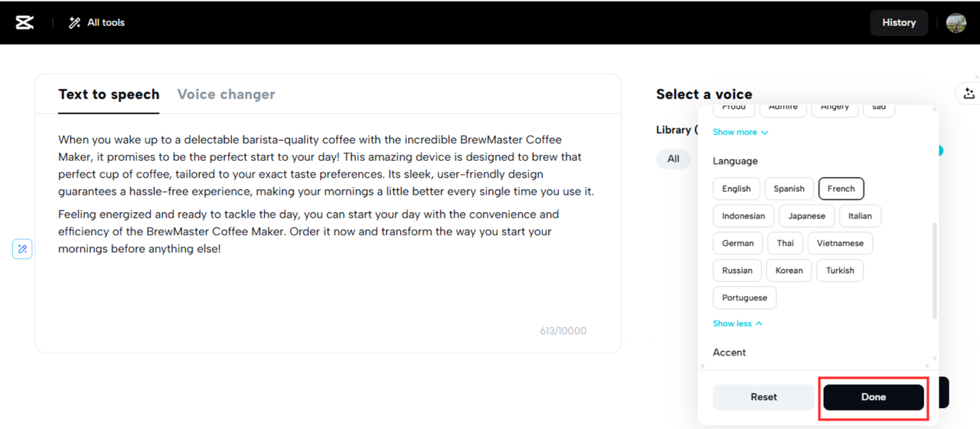The height and width of the screenshot is (429, 980).
Task: Pick the Portuguese language option
Action: [744, 297]
